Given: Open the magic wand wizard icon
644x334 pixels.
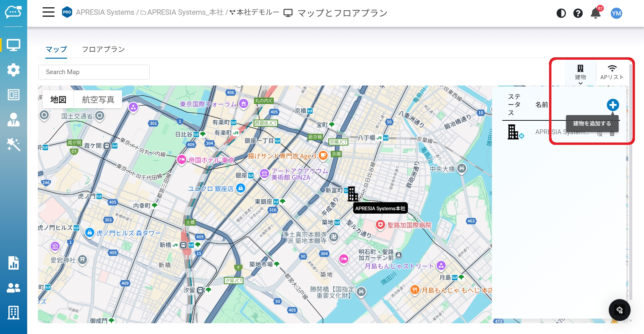Looking at the screenshot, I should click(x=13, y=145).
